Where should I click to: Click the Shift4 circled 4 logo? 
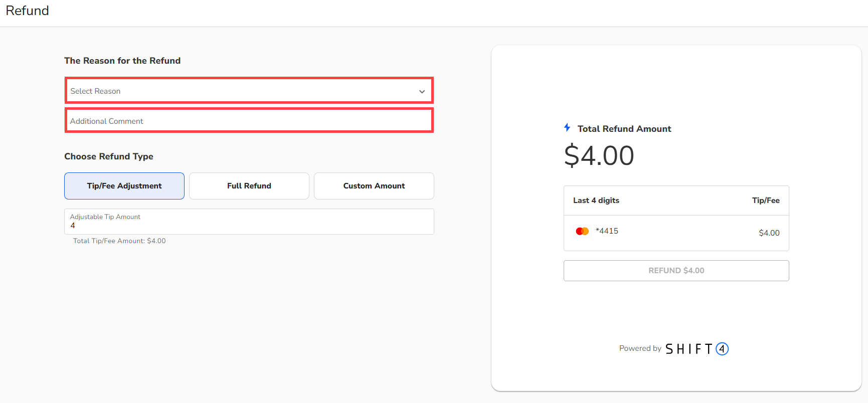click(722, 349)
